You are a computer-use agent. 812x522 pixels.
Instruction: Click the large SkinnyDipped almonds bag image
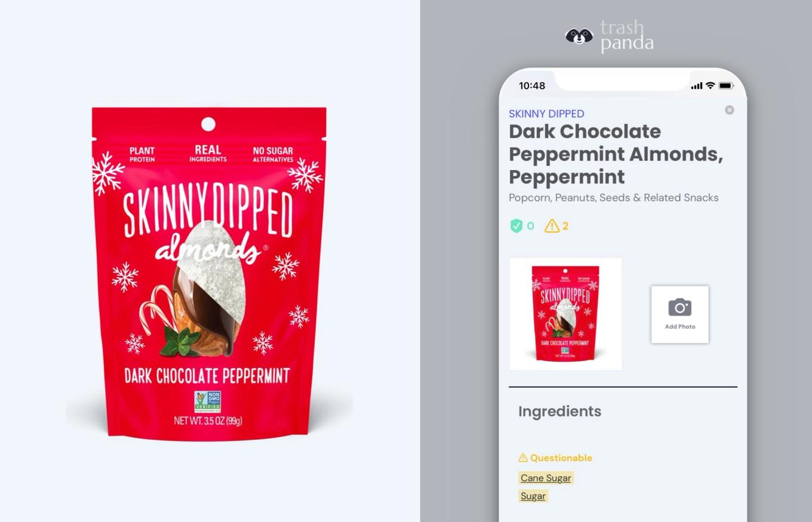208,273
